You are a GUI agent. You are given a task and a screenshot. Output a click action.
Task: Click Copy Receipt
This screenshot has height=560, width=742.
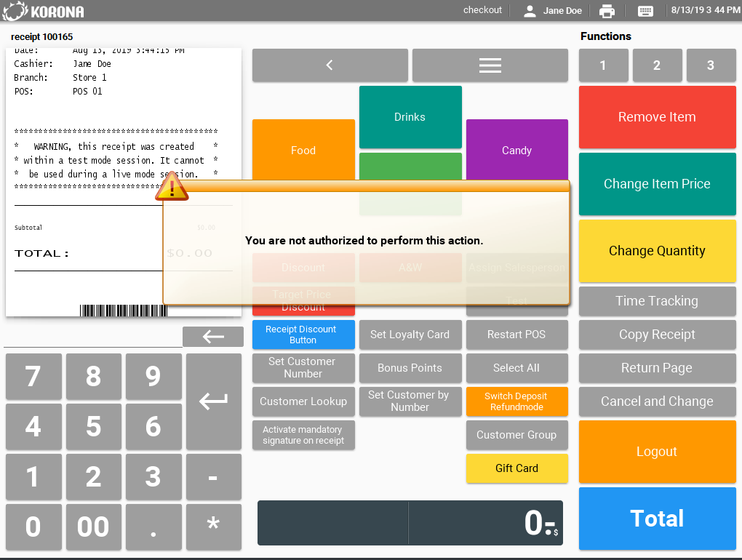click(x=658, y=335)
